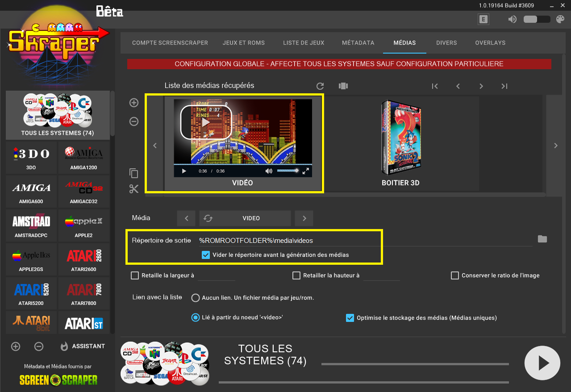Open the color theme palette icon

coord(560,19)
